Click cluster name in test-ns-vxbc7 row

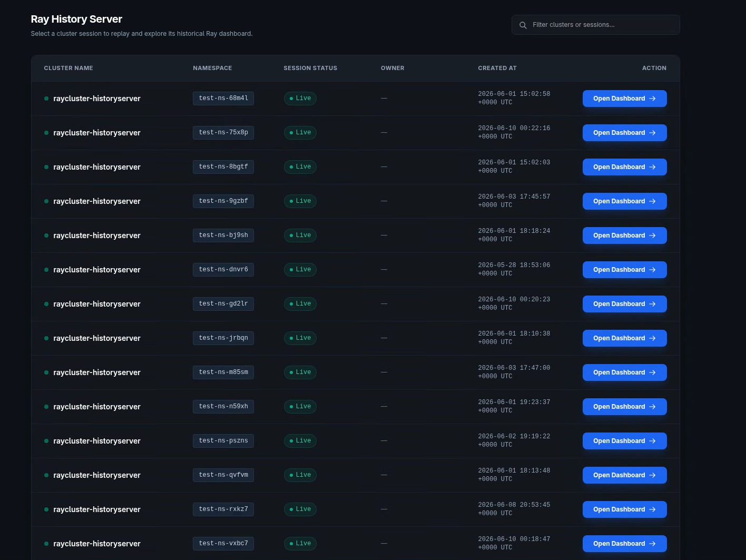[x=97, y=544]
